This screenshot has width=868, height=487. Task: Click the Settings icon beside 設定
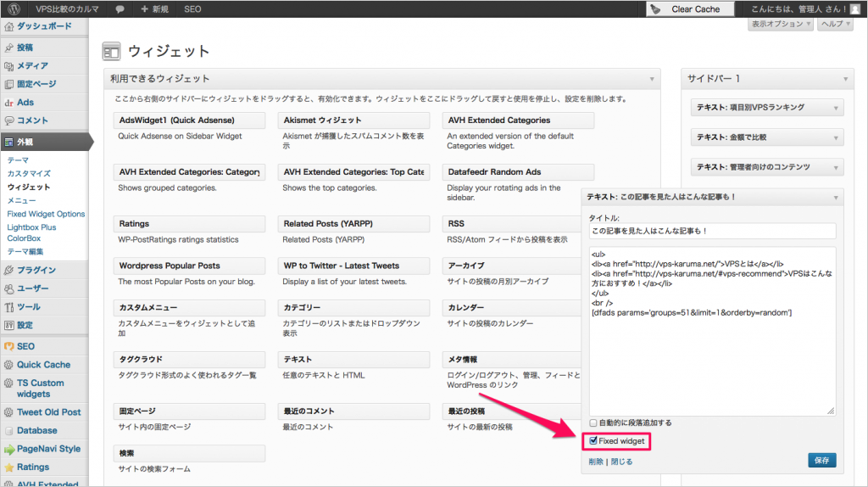coord(8,325)
